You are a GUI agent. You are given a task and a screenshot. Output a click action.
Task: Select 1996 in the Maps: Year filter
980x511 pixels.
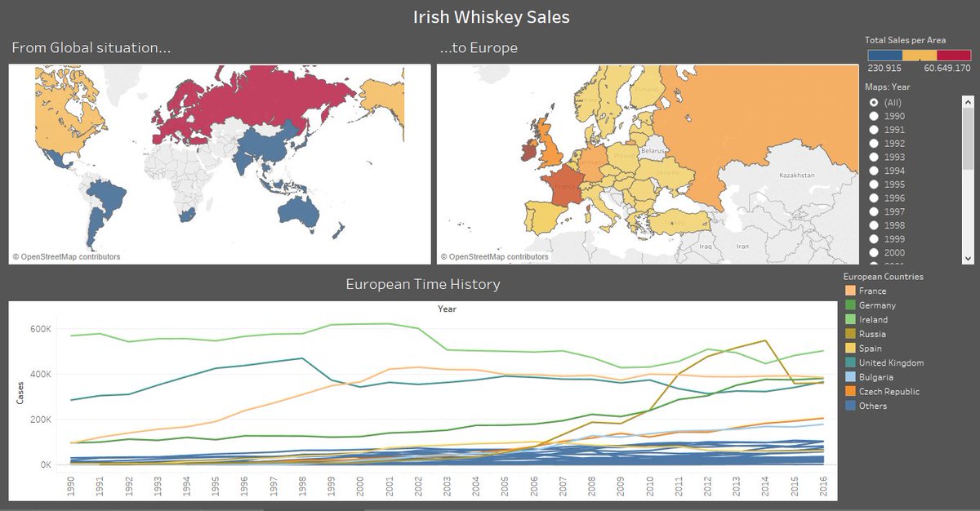pos(874,198)
